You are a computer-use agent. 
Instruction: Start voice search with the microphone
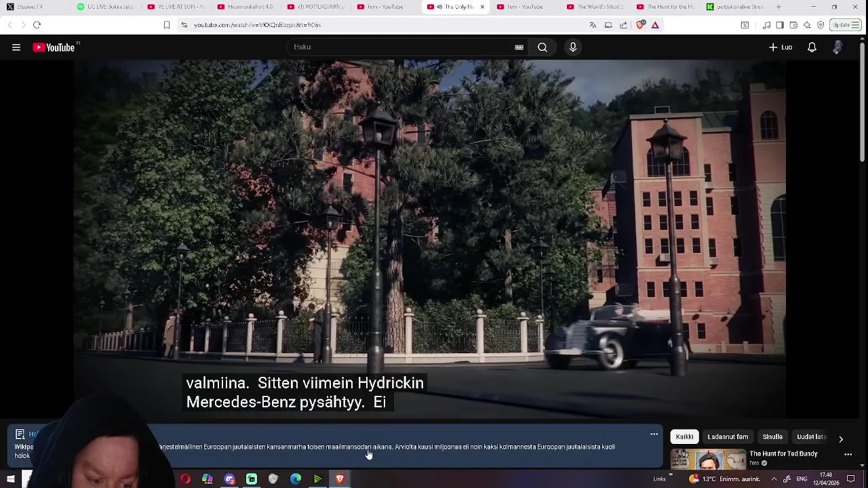(x=573, y=47)
